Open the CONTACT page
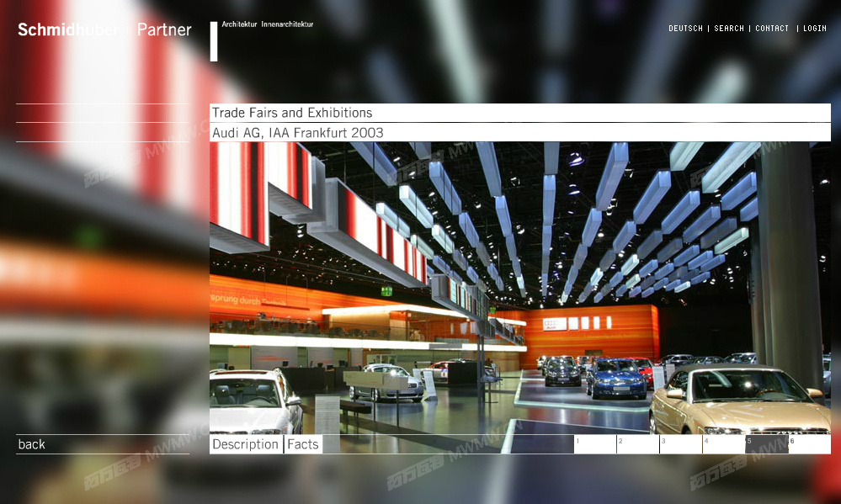This screenshot has height=504, width=841. coord(772,29)
